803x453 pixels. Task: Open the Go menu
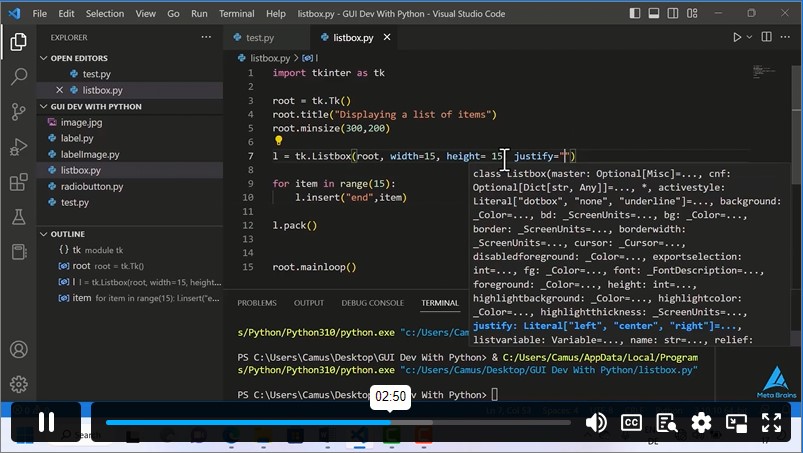pos(173,14)
